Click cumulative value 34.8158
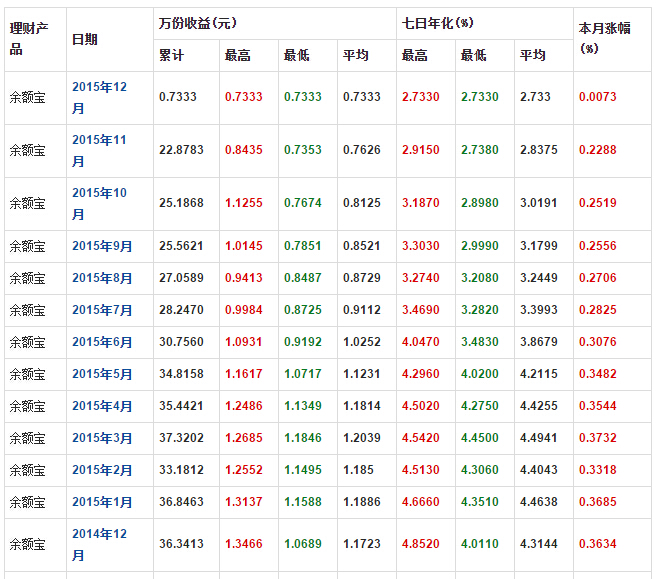657x579 pixels. tap(181, 374)
